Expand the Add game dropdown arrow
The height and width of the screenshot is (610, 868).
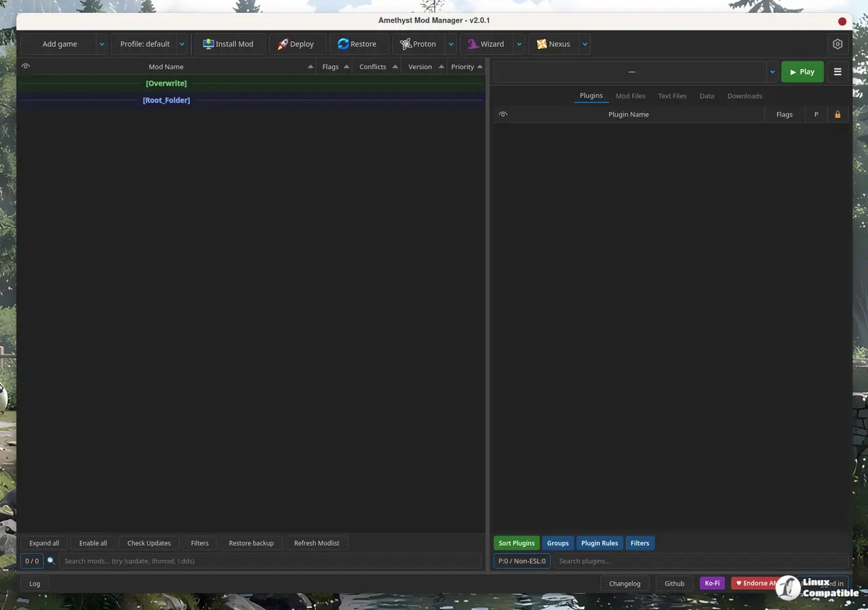(x=102, y=44)
